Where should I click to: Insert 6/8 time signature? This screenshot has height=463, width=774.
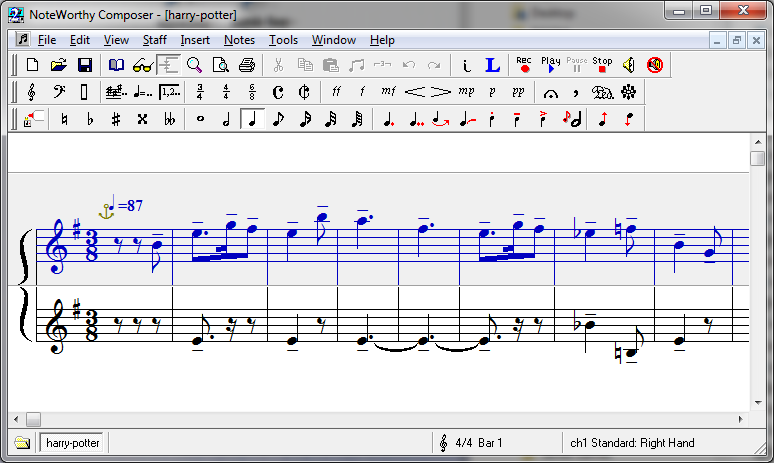(x=252, y=92)
